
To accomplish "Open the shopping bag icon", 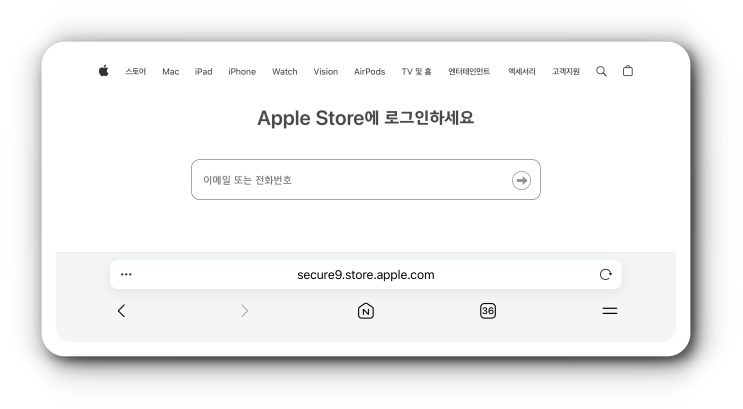I will click(x=627, y=71).
